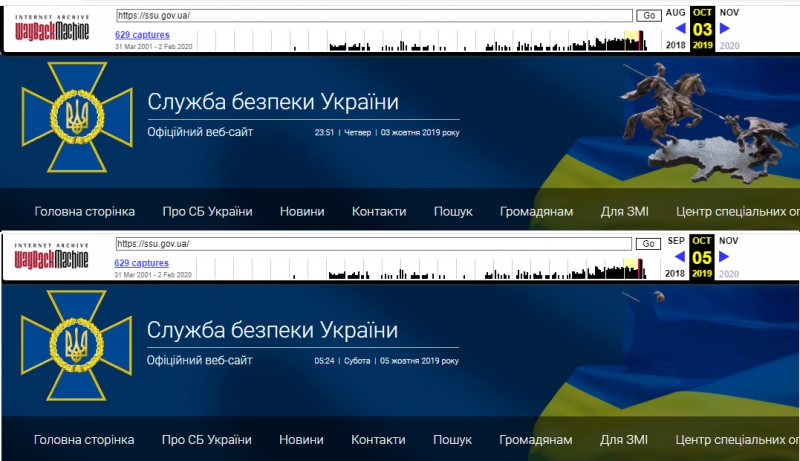Select Громадянам in the 05 жовтня page

[536, 440]
